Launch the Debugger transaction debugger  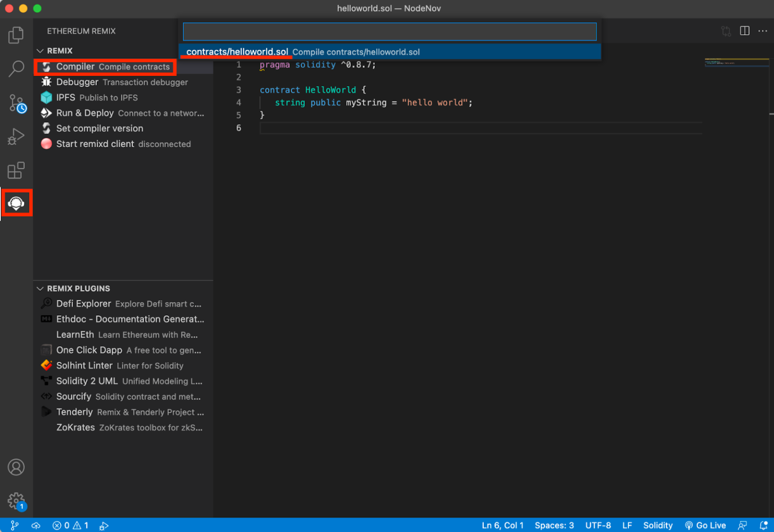77,82
